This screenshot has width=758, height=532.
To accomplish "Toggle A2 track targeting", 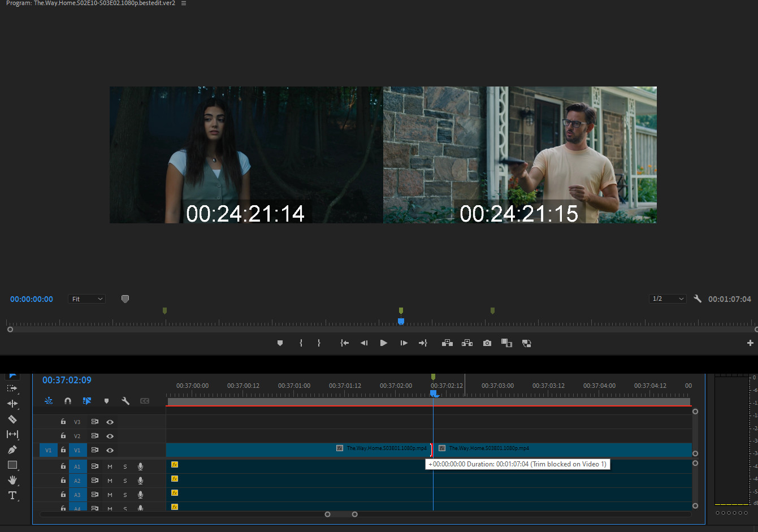I will (x=77, y=481).
